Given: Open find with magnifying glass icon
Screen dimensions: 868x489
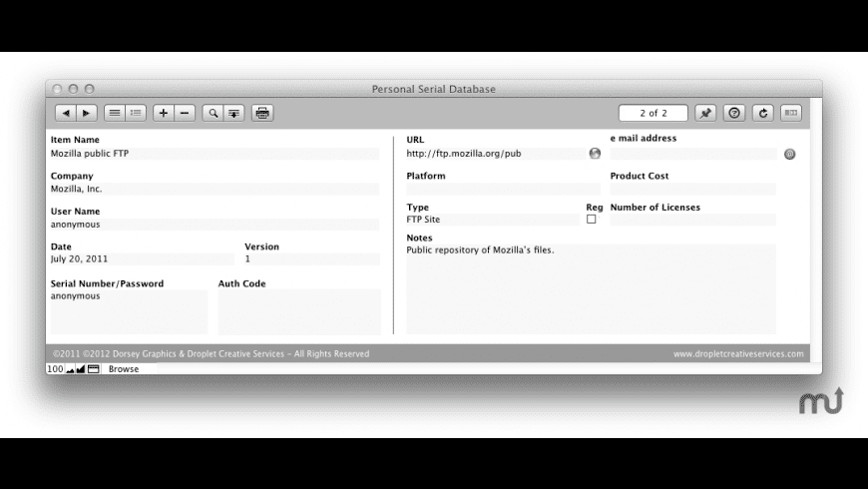Looking at the screenshot, I should pos(214,113).
